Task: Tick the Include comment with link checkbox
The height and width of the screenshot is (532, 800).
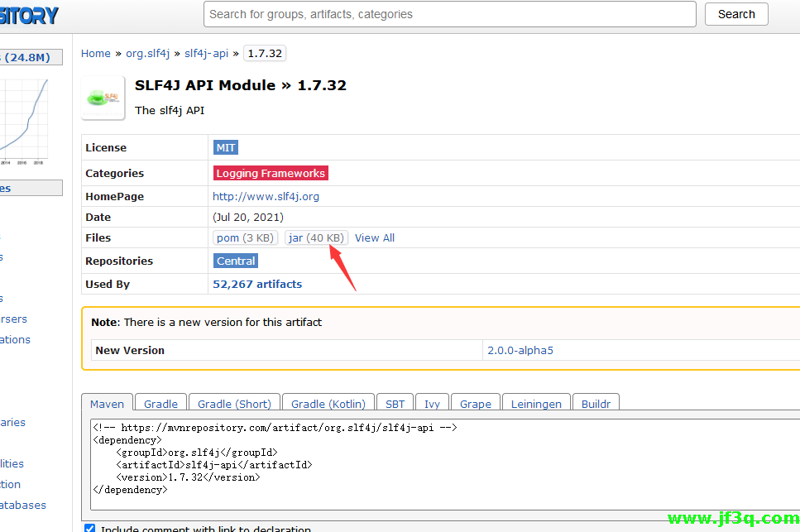Action: click(x=89, y=529)
